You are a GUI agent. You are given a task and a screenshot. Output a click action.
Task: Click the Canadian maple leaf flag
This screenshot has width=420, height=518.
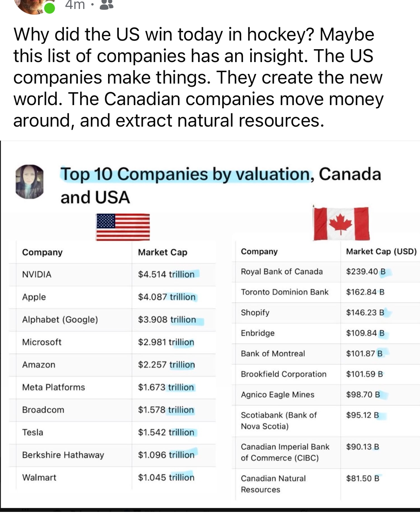point(341,223)
